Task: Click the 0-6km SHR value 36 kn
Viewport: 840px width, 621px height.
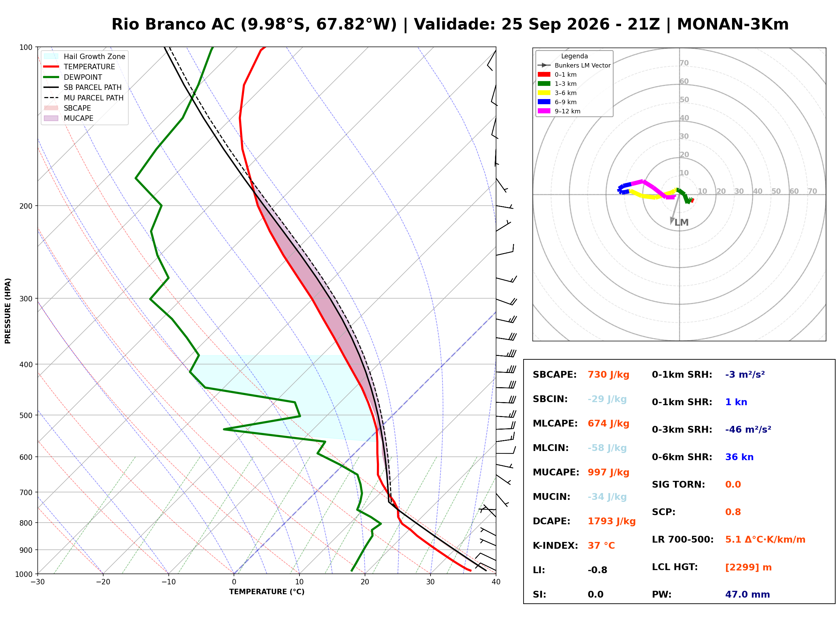Action: coord(739,457)
